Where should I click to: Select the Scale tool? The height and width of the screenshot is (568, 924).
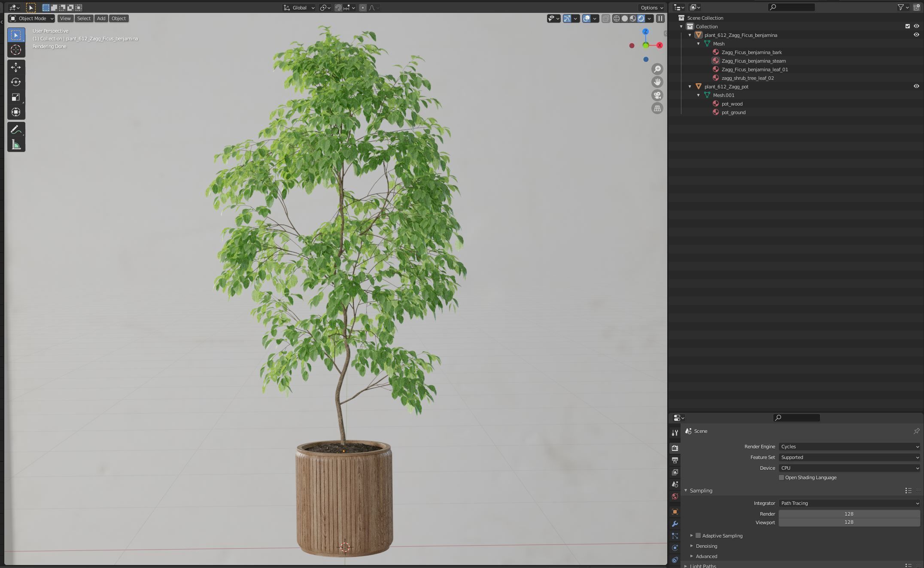[16, 97]
